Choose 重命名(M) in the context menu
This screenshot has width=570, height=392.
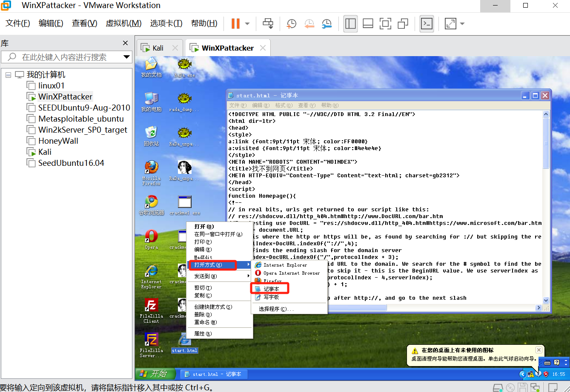[x=205, y=322]
